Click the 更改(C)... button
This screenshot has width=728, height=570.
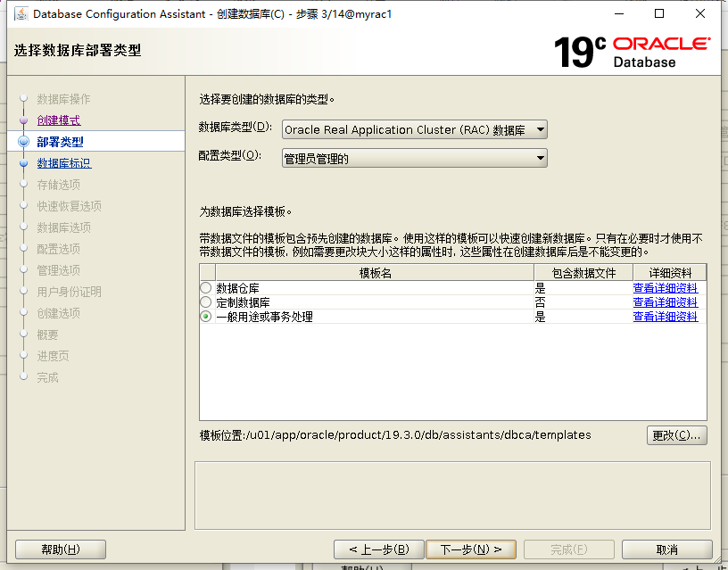pyautogui.click(x=676, y=435)
